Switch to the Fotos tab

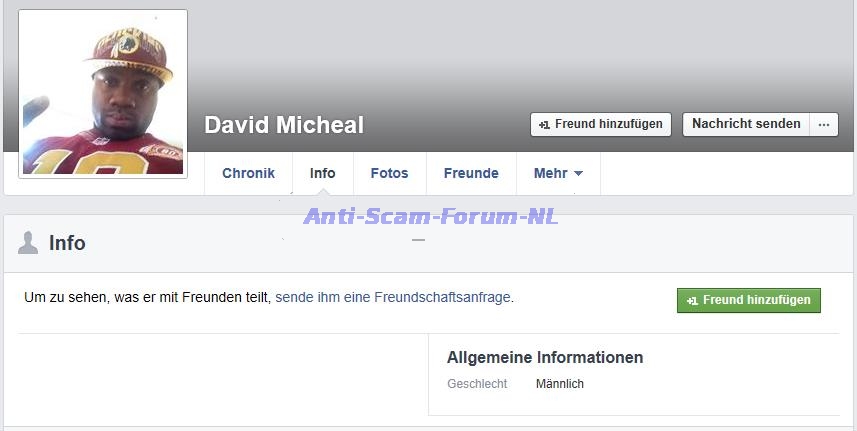[389, 173]
